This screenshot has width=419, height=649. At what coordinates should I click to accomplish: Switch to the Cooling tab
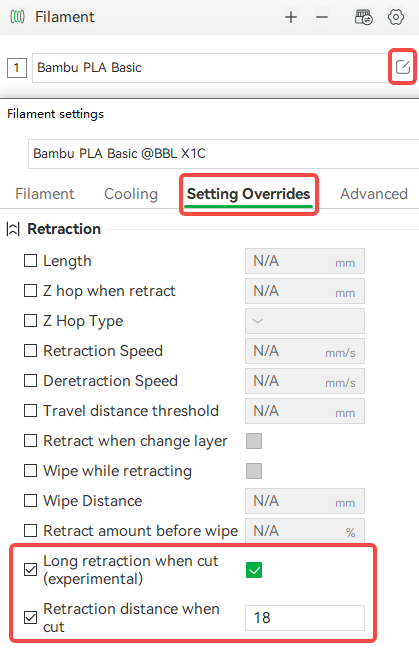[x=131, y=194]
